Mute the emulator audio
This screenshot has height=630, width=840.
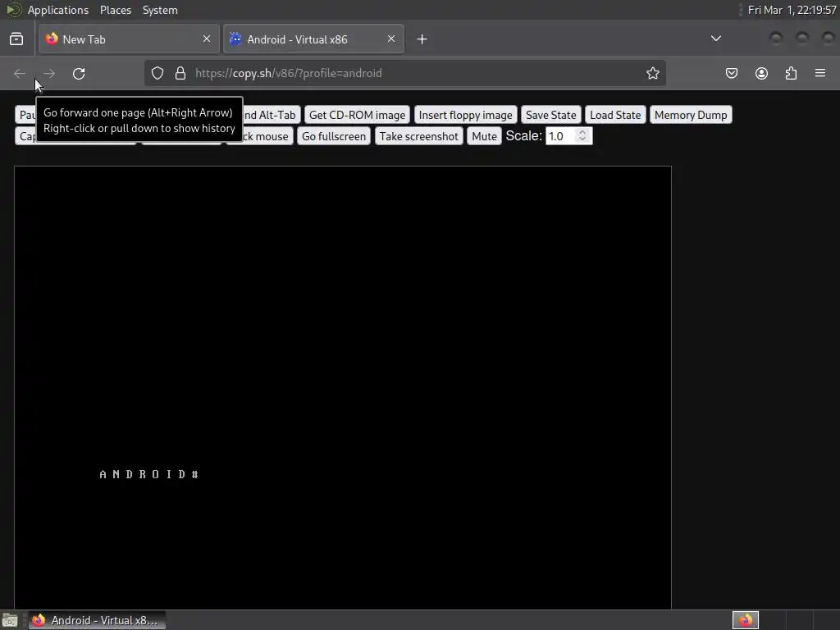point(484,136)
